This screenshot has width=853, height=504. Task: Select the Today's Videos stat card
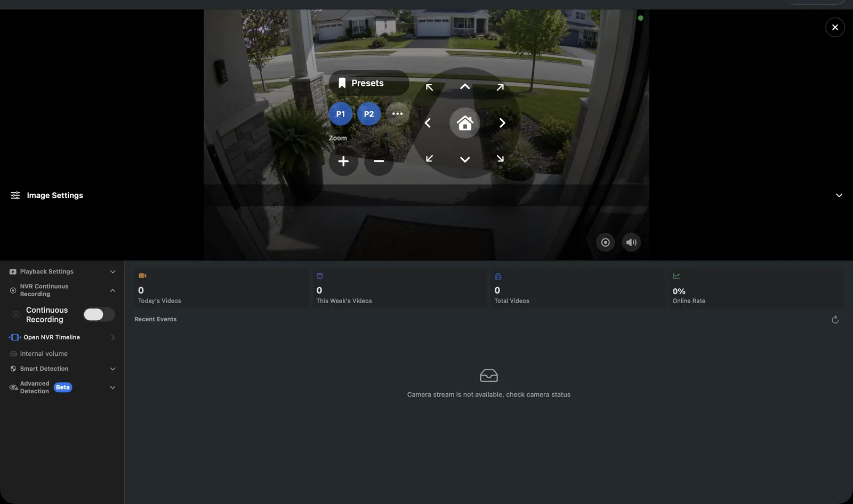(221, 288)
